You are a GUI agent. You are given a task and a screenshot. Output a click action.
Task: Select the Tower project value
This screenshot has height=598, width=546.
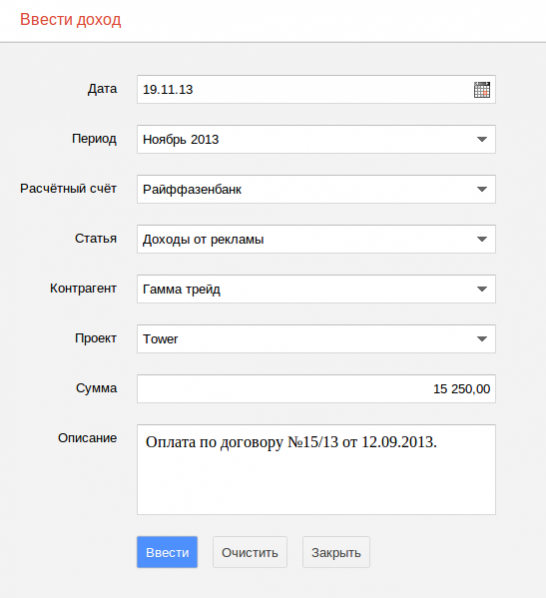pyautogui.click(x=160, y=339)
